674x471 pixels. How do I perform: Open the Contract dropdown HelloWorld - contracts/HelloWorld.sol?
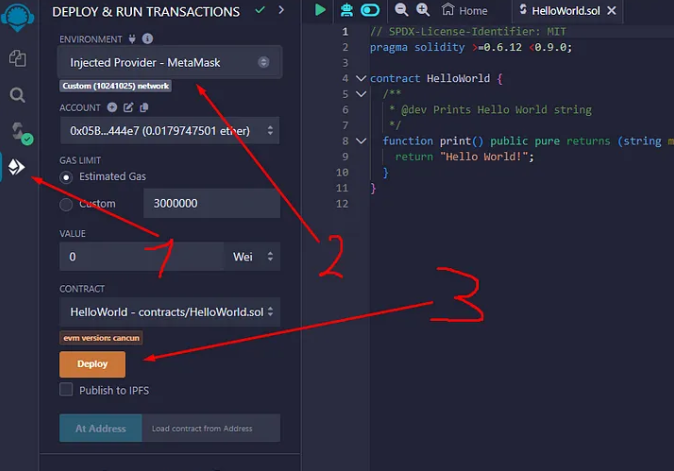pyautogui.click(x=170, y=312)
